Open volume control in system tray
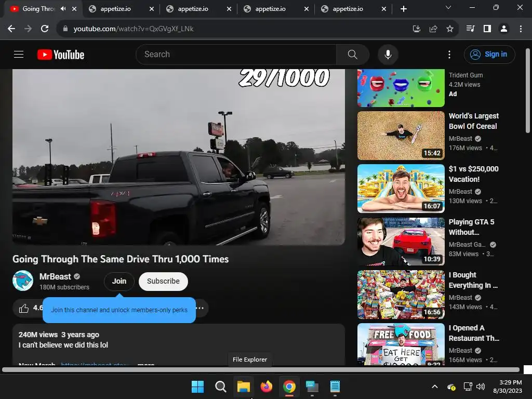This screenshot has height=399, width=532. [481, 387]
